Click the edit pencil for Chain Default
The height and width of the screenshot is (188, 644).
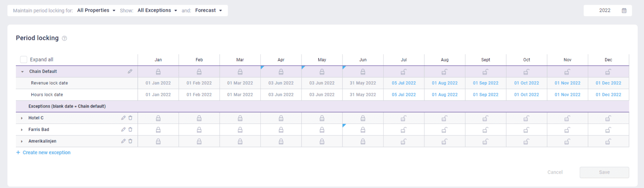[x=130, y=72]
